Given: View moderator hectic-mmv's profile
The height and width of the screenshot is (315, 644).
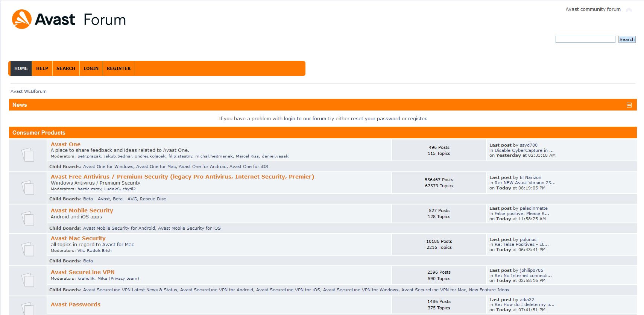Looking at the screenshot, I should click(90, 189).
